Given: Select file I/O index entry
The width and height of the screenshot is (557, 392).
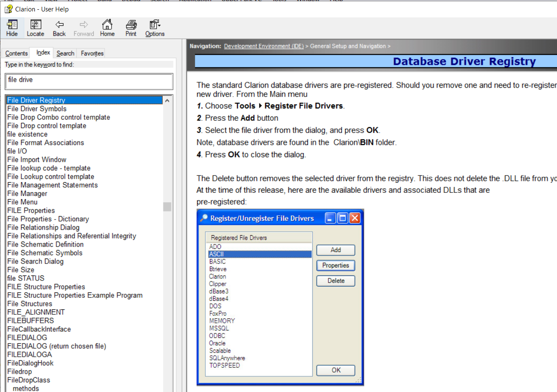Looking at the screenshot, I should [x=17, y=151].
